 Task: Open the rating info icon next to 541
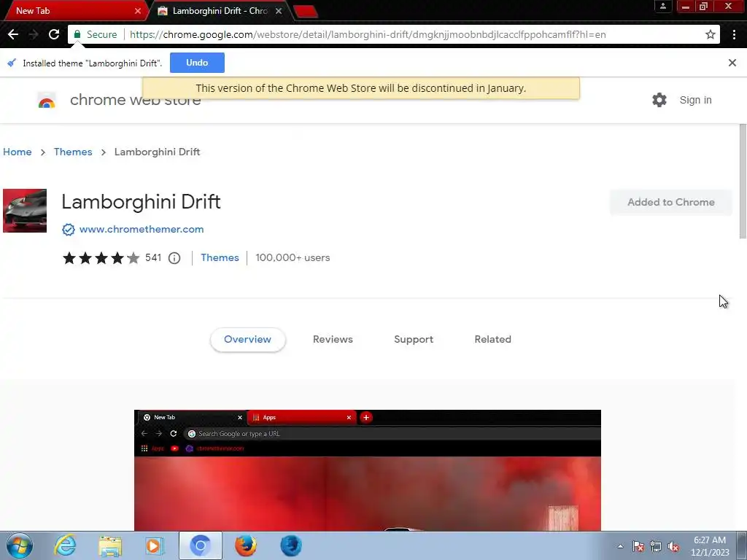[174, 258]
